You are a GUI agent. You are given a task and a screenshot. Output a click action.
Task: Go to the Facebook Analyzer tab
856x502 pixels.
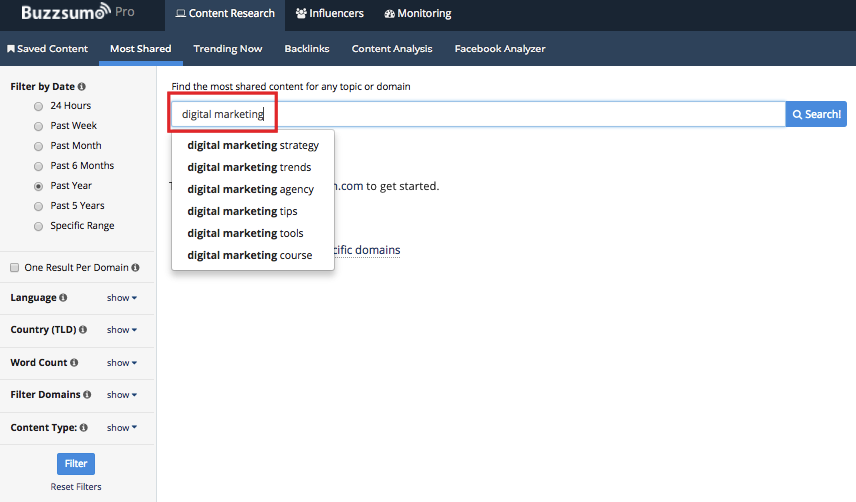point(500,49)
